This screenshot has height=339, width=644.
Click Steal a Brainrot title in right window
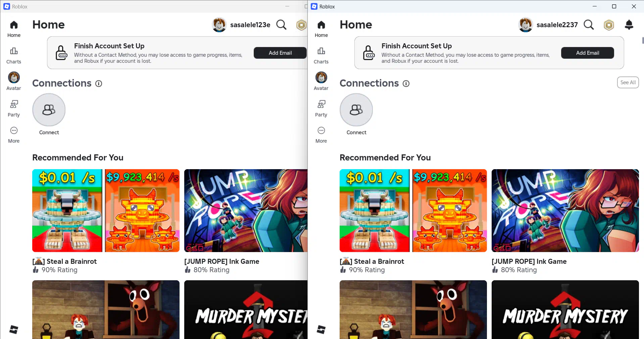[x=372, y=261]
